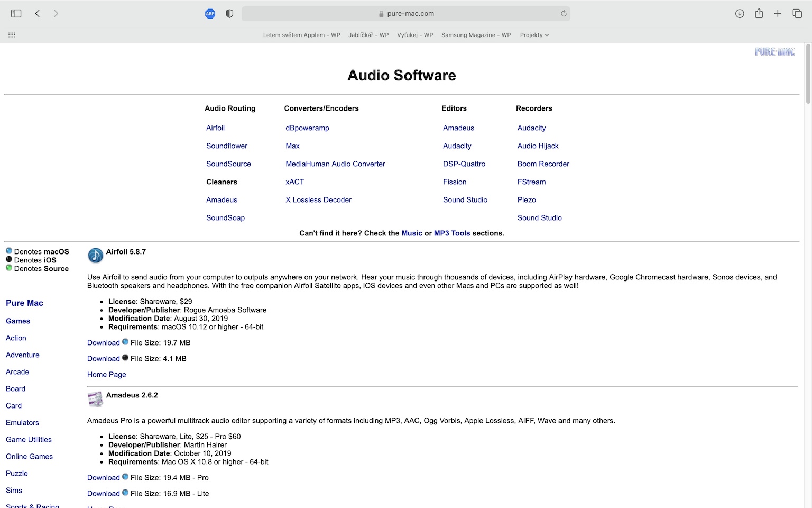This screenshot has height=508, width=812.
Task: Open Online Games sidebar link
Action: 29,457
